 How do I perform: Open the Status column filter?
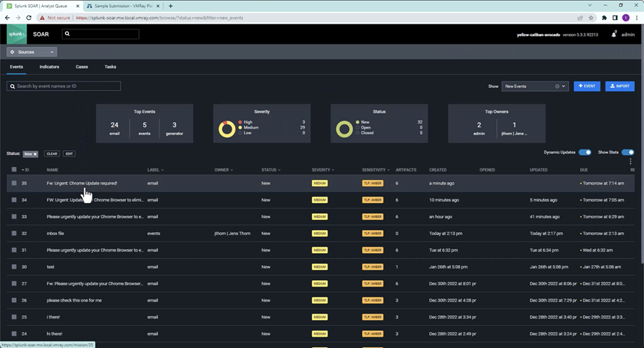click(271, 170)
